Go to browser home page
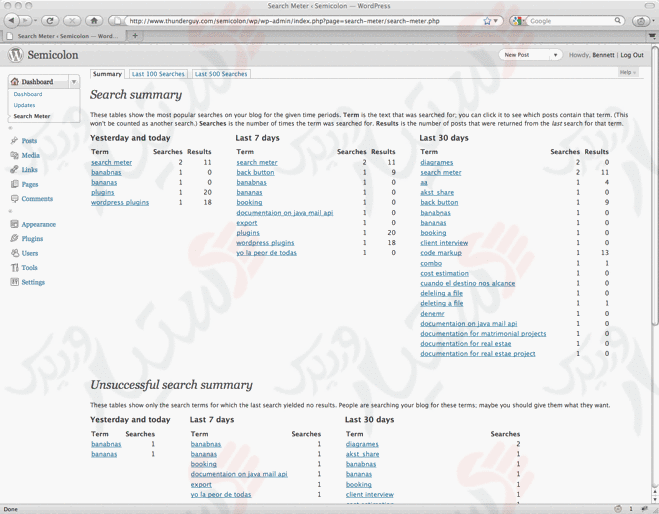 94,20
